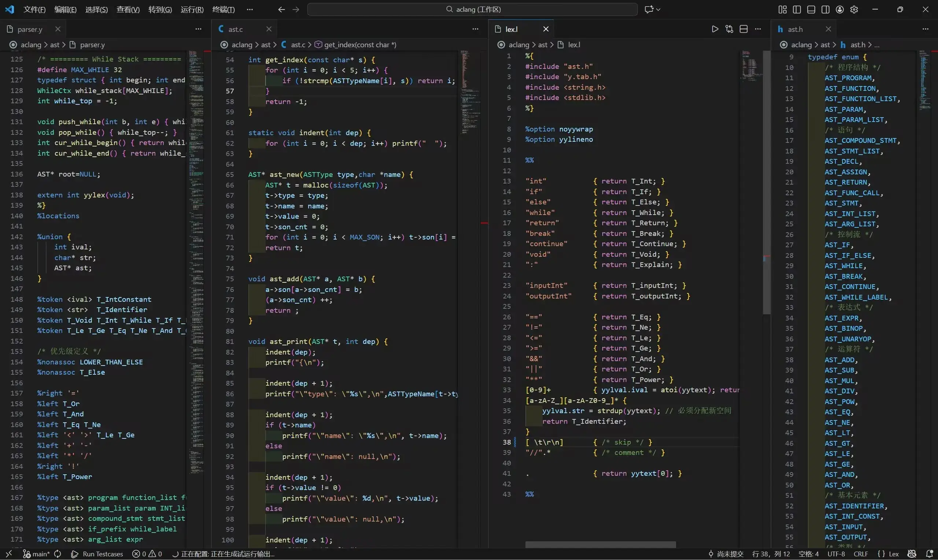Open Customize Layout icon in title bar
The width and height of the screenshot is (938, 560).
pyautogui.click(x=782, y=10)
